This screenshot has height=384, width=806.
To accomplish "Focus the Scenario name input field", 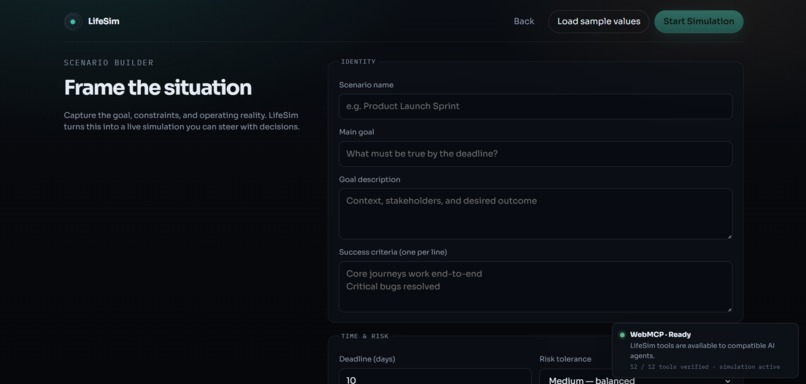I will click(535, 106).
